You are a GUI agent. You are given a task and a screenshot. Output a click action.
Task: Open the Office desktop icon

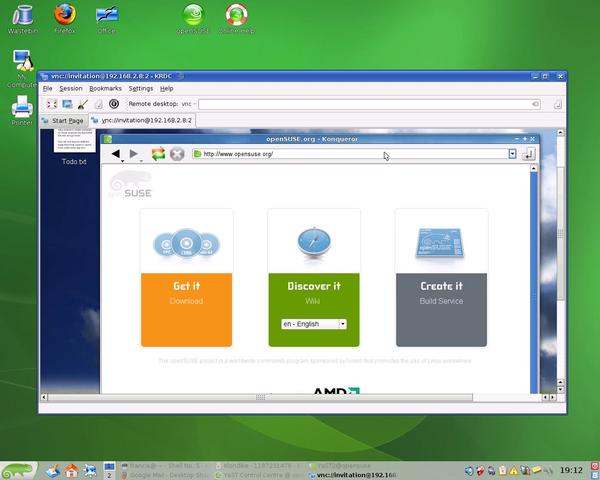[x=107, y=19]
